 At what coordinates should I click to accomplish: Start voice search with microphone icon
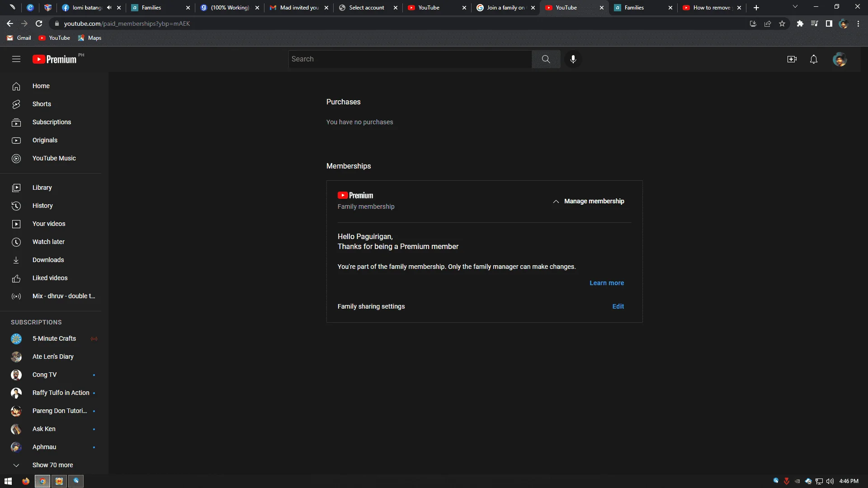pos(573,59)
